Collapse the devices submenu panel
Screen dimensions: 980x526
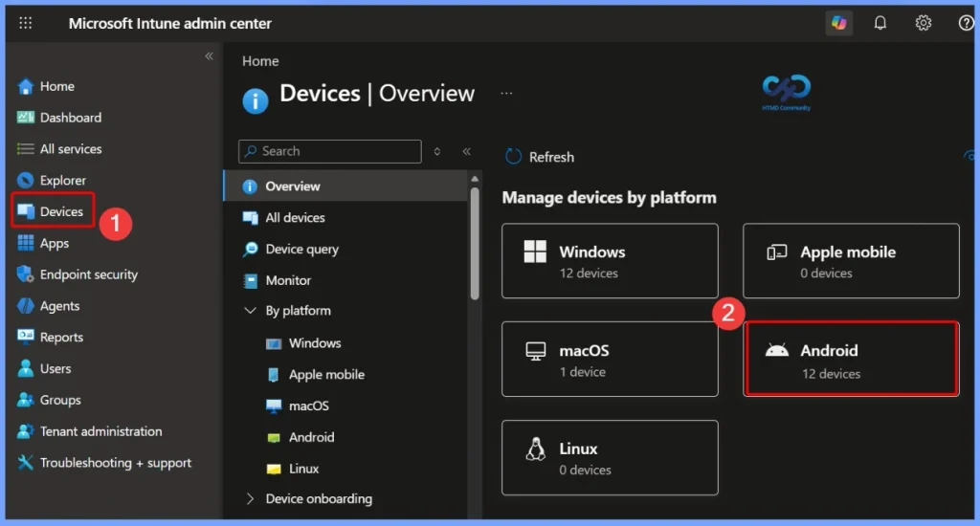466,151
